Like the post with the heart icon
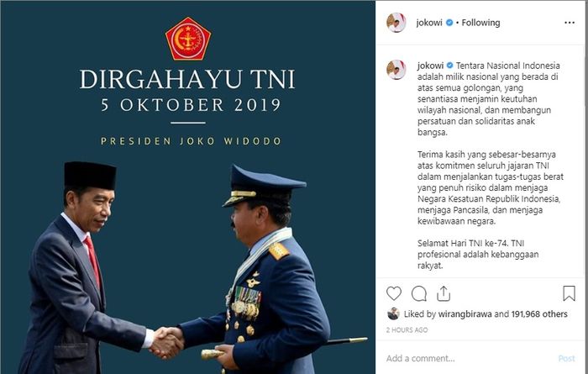This screenshot has height=374, width=588. (394, 293)
